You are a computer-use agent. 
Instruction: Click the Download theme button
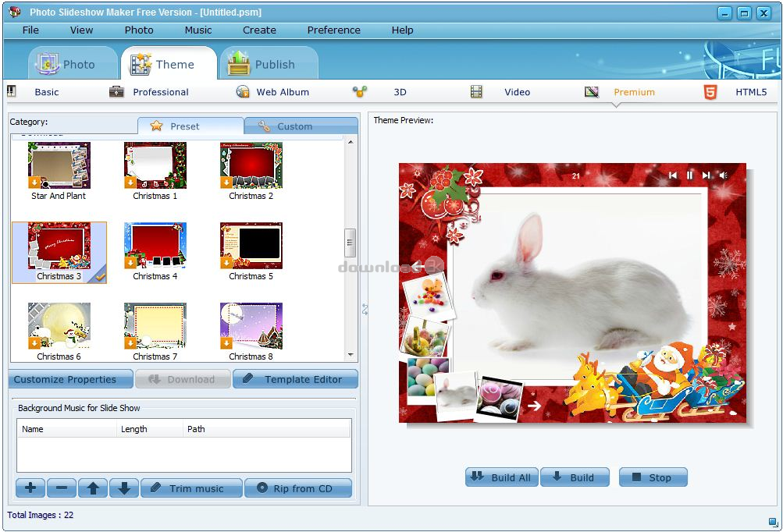click(183, 379)
